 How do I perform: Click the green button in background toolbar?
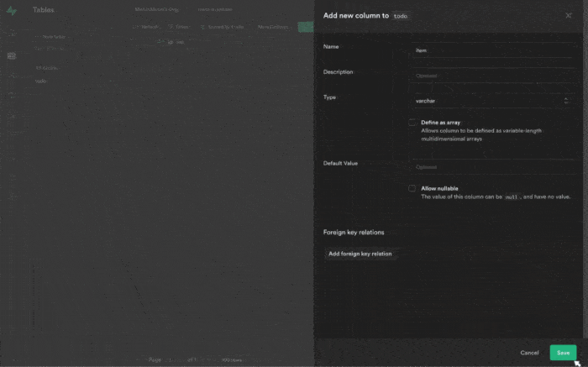(x=306, y=27)
